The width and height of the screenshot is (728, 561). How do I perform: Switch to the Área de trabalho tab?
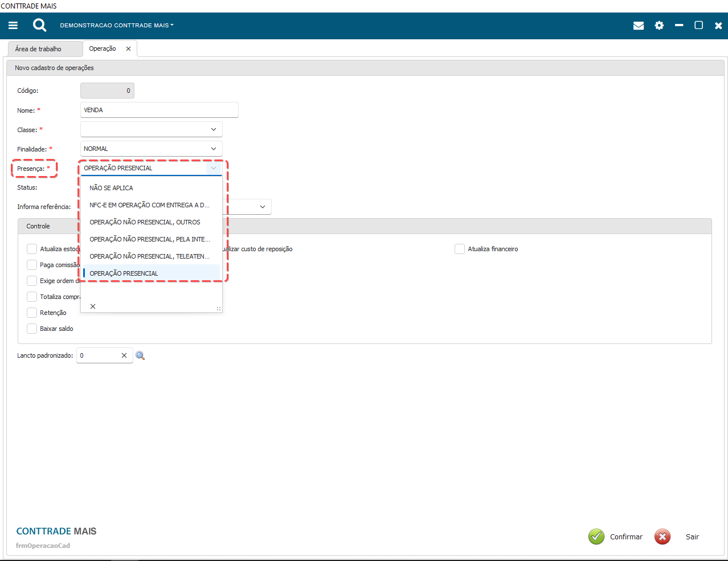pos(38,49)
